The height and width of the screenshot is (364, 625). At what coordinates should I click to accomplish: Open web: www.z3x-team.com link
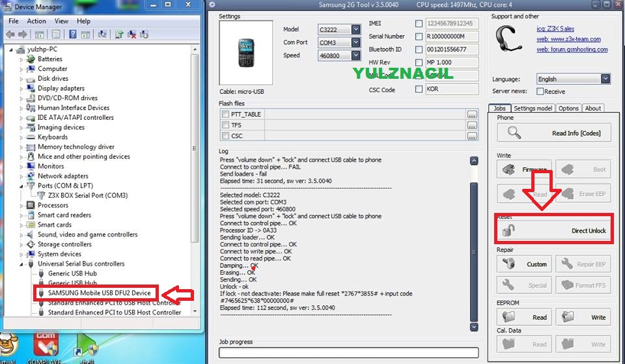click(568, 39)
